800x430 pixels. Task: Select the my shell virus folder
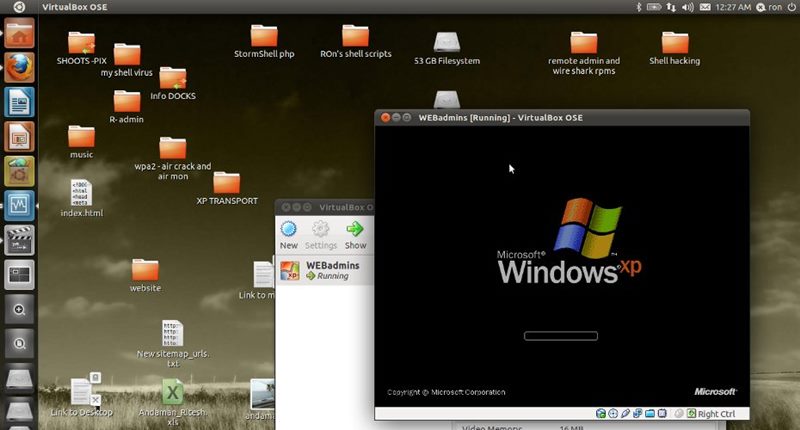[x=127, y=60]
